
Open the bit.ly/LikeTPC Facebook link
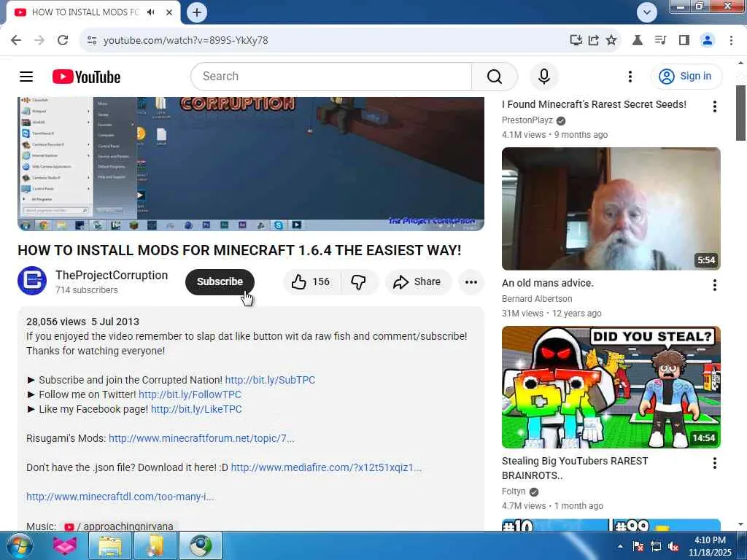[x=196, y=409]
